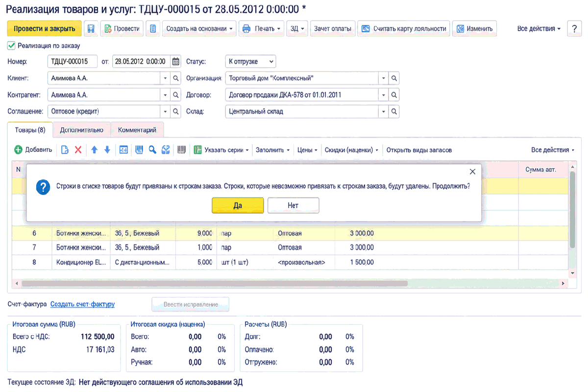Viewport: 588px width, 392px height.
Task: Expand the Клиент field dropdown arrow
Action: coord(165,78)
